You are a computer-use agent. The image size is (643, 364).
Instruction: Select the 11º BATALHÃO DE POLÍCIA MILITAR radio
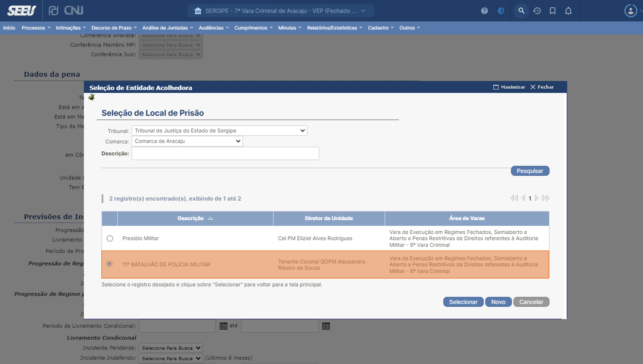pyautogui.click(x=109, y=264)
